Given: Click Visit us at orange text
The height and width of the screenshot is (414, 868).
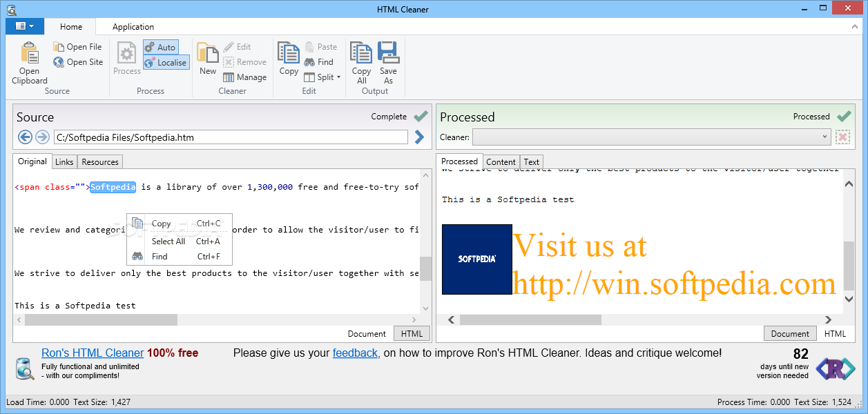Looking at the screenshot, I should coord(580,246).
